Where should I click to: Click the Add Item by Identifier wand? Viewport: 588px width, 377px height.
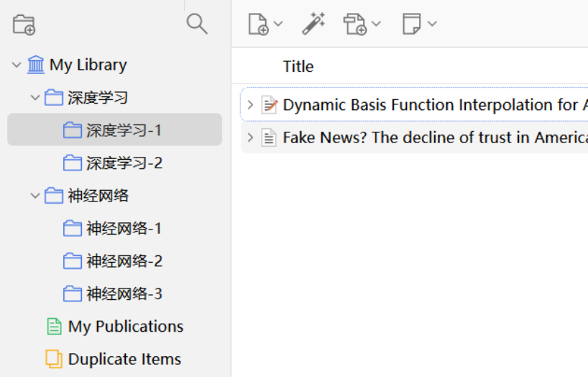[313, 24]
